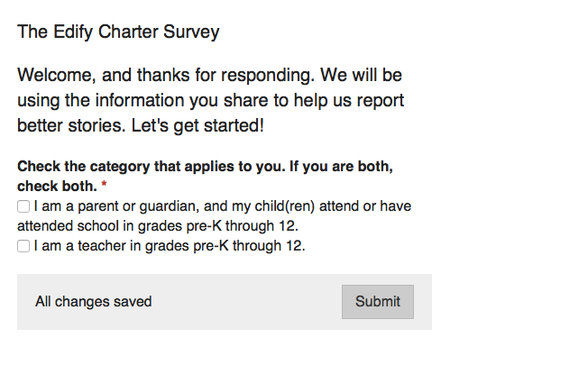Click the "The Edify Charter Survey" title
This screenshot has width=588, height=365.
pyautogui.click(x=118, y=32)
